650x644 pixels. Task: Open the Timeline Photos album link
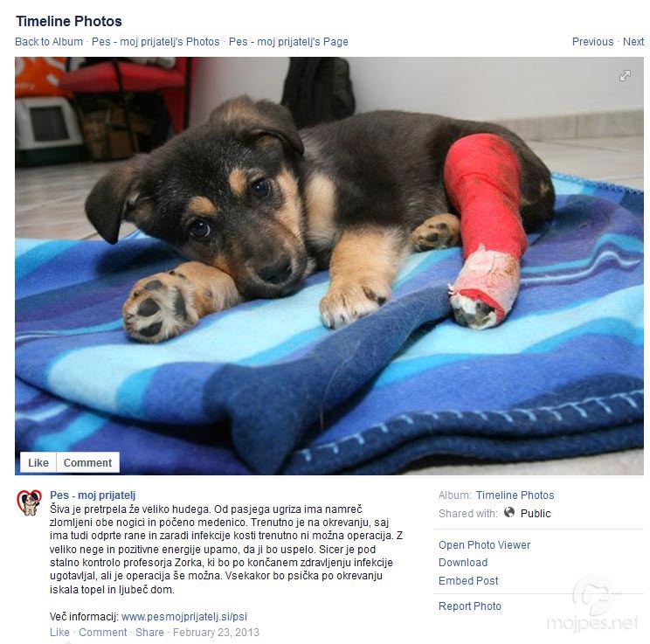point(515,495)
